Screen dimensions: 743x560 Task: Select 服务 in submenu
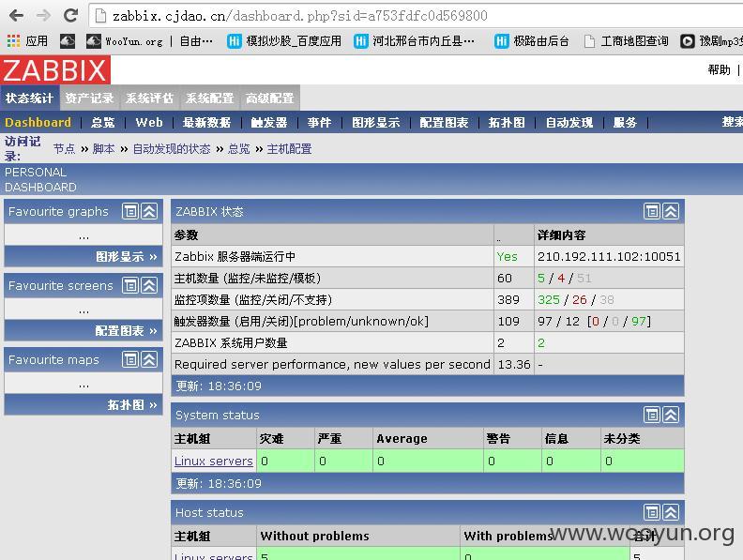(x=625, y=122)
